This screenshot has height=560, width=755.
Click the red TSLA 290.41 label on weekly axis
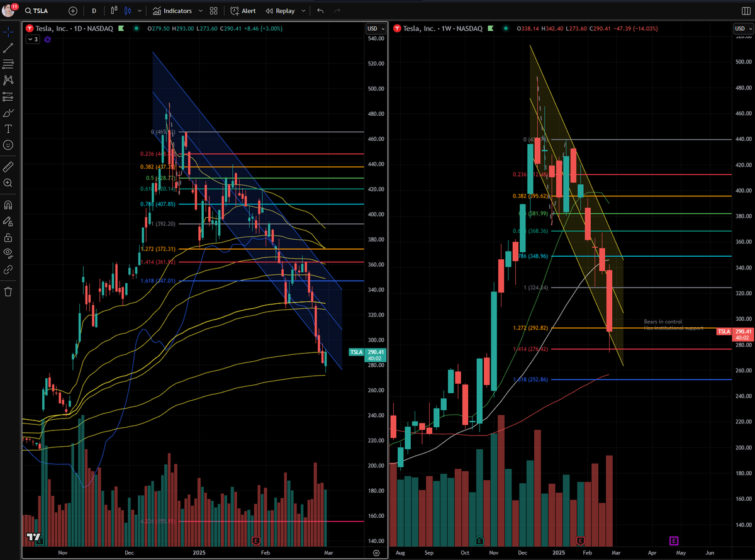734,334
